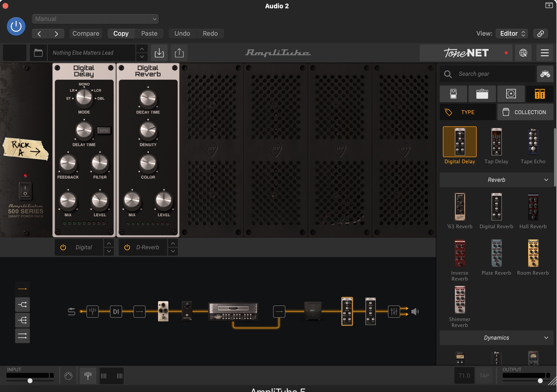Select the three-way split signal routing
Image resolution: width=557 pixels, height=392 pixels.
coord(22,320)
